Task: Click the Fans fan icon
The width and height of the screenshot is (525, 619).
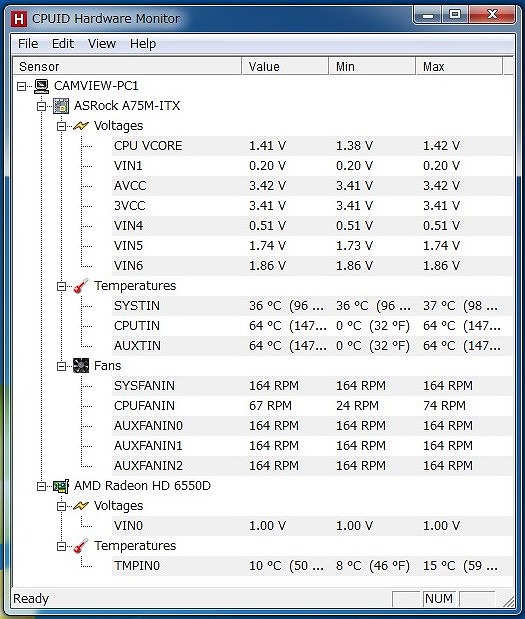Action: pyautogui.click(x=81, y=366)
